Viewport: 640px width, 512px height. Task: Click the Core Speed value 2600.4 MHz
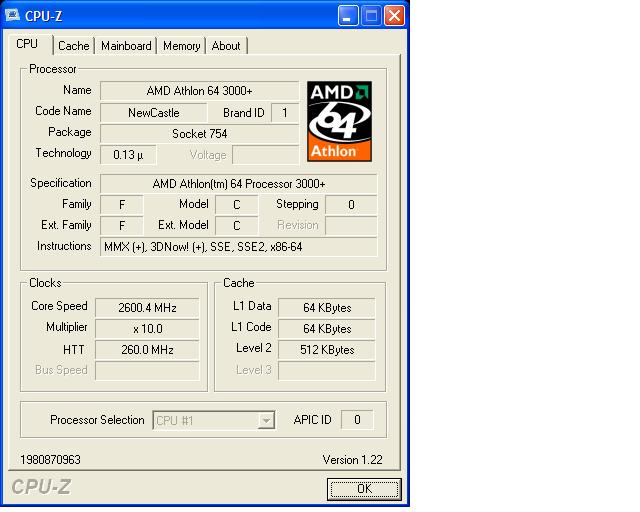click(x=146, y=307)
